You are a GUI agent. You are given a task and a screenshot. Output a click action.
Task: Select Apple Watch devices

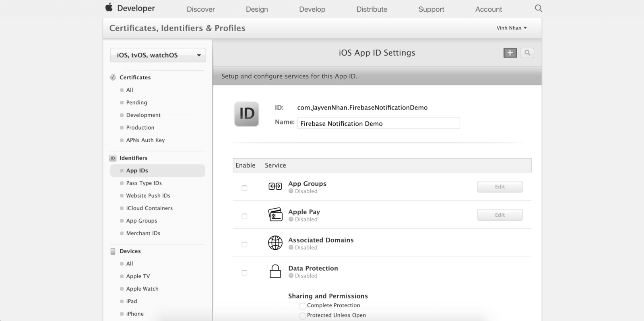(x=142, y=288)
